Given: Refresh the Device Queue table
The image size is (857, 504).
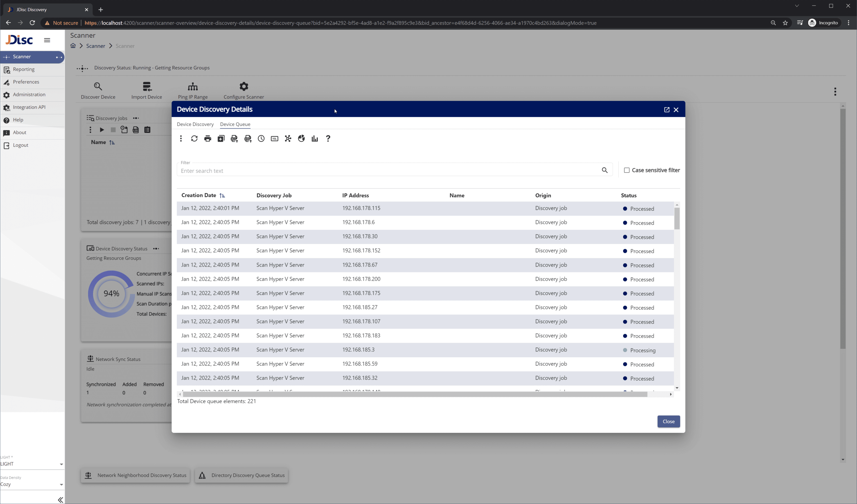Looking at the screenshot, I should (194, 139).
